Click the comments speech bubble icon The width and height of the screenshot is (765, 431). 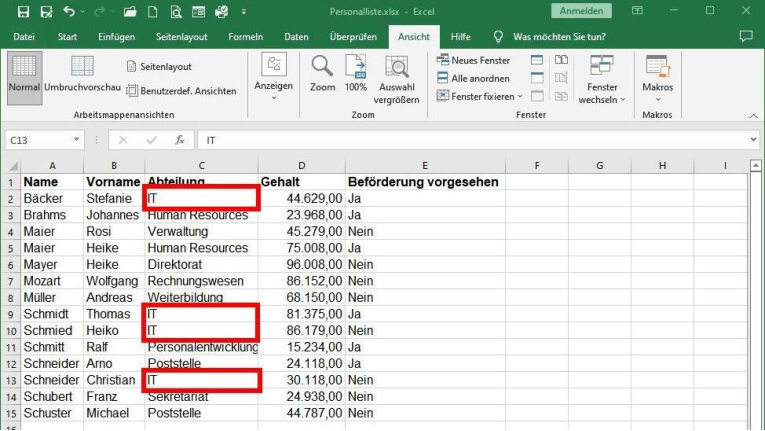coord(746,36)
